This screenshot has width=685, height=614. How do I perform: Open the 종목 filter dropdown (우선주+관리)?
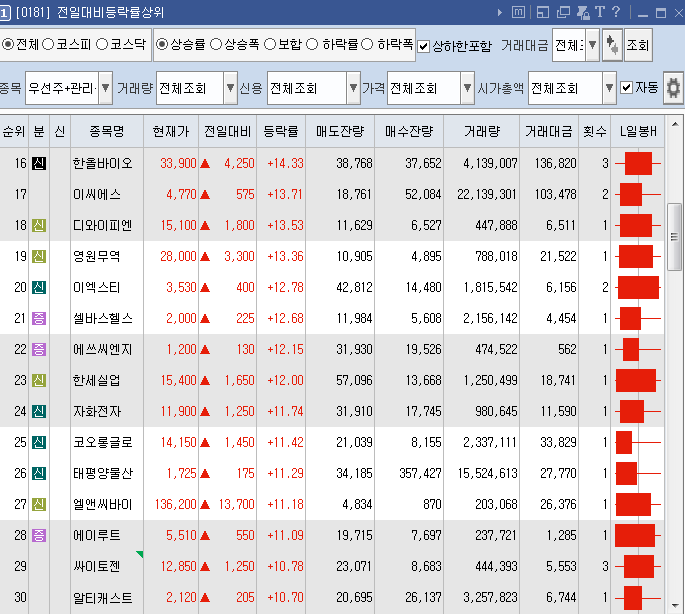pos(105,88)
